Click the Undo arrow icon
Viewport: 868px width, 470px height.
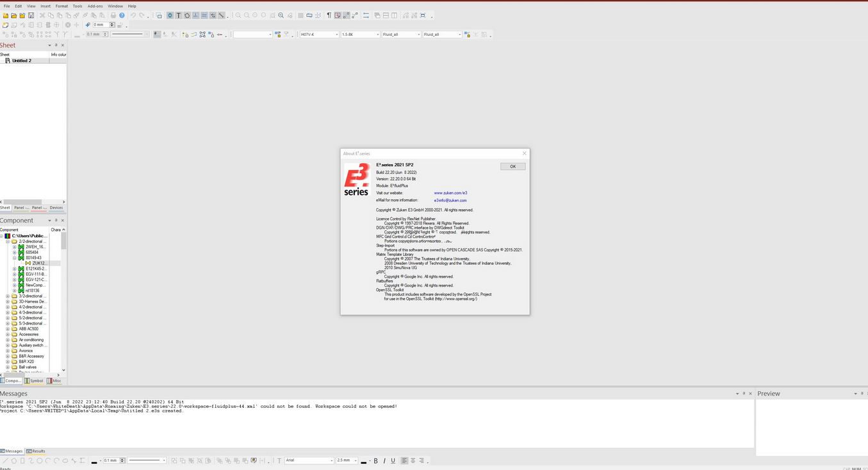133,15
